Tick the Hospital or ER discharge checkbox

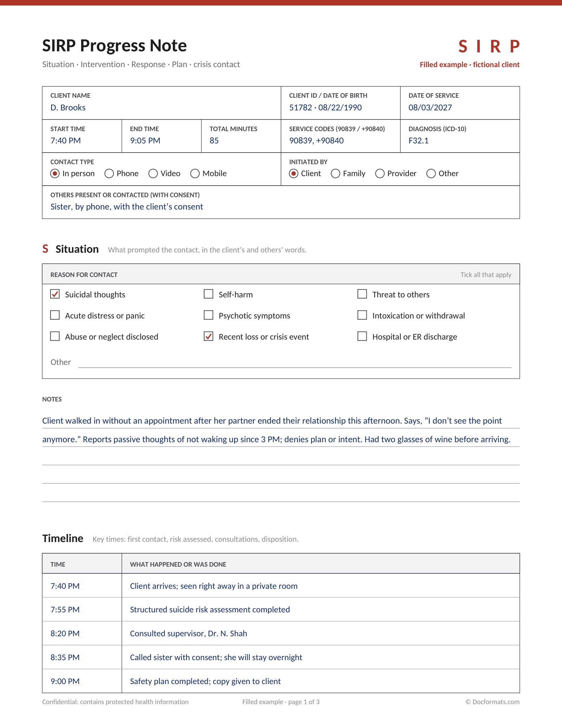pyautogui.click(x=362, y=336)
